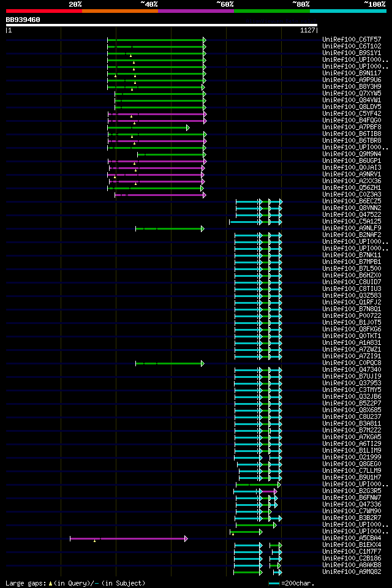This screenshot has width=392, height=588.
Task: Select the UniRef100_C5YF42 label
Action: click(x=352, y=114)
